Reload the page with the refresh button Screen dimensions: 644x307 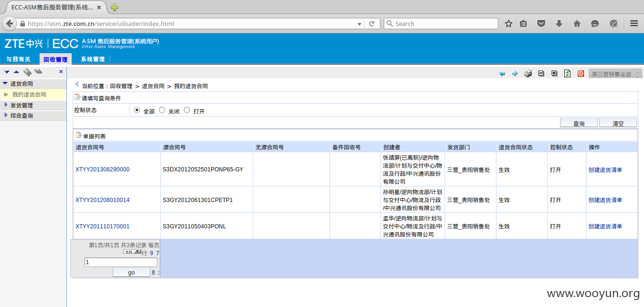coord(372,24)
